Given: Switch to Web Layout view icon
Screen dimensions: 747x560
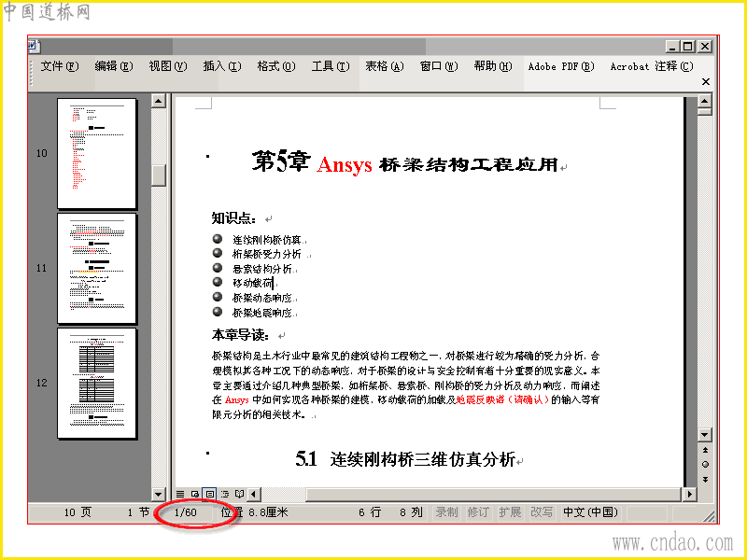Looking at the screenshot, I should pyautogui.click(x=195, y=494).
